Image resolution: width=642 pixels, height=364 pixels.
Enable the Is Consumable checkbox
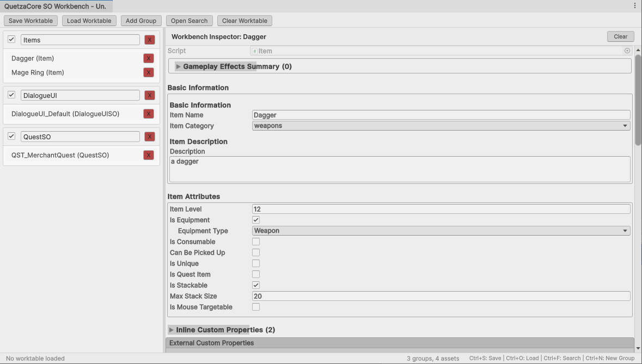(256, 242)
